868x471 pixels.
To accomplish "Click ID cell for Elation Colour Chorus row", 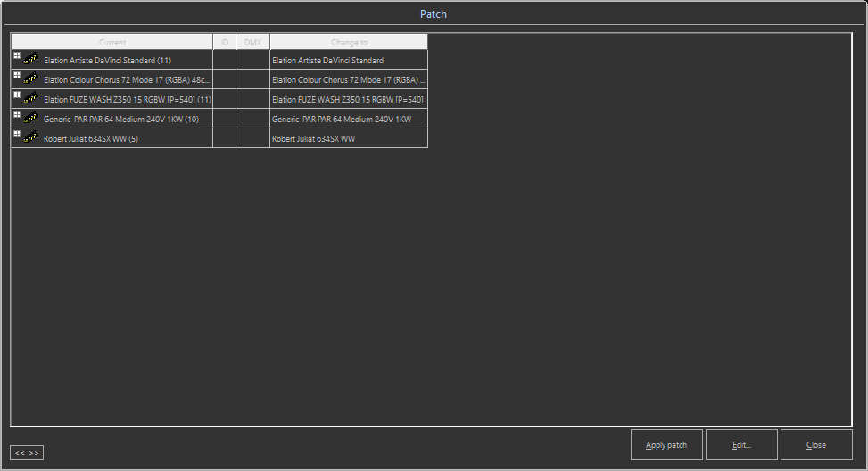I will click(x=225, y=79).
